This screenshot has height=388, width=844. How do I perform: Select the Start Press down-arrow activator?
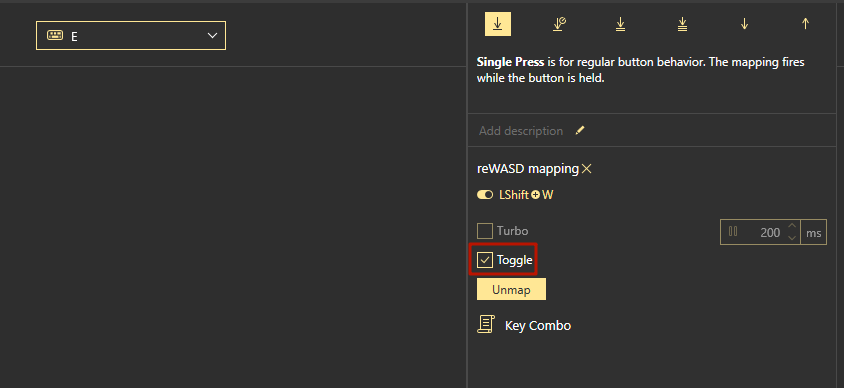[x=744, y=24]
